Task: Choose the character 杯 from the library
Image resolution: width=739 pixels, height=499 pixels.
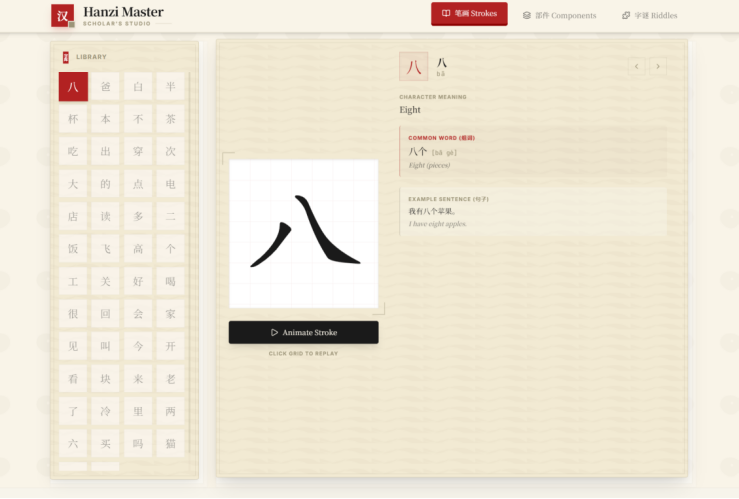Action: tap(73, 119)
